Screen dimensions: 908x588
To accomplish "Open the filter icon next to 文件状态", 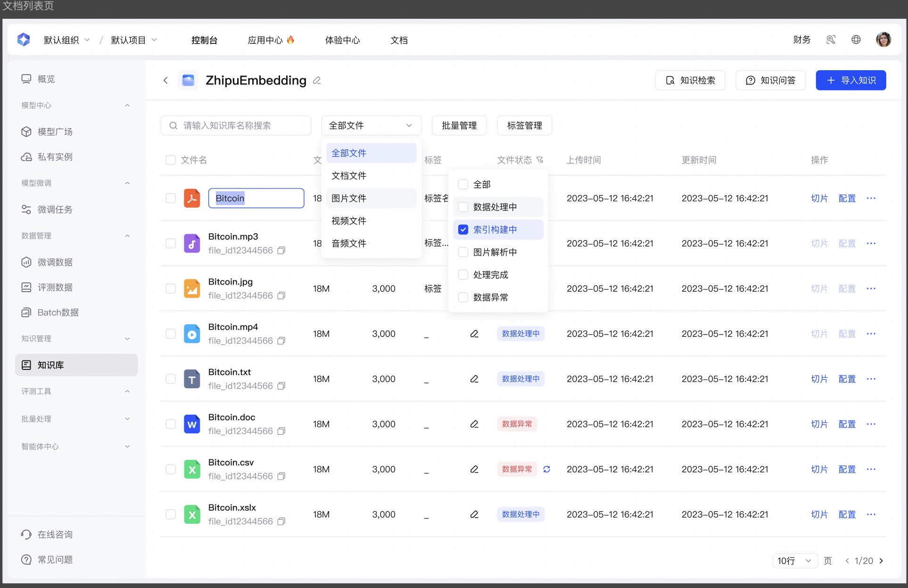I will [x=540, y=160].
